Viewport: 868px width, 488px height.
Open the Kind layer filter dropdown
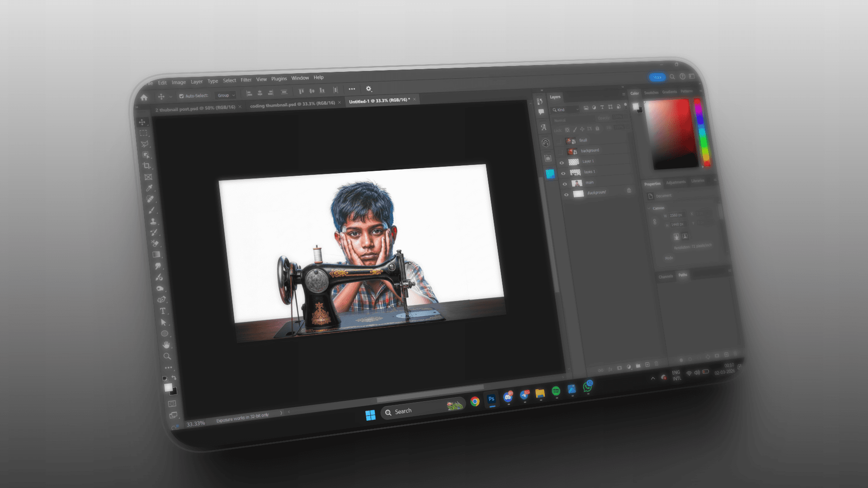point(566,110)
